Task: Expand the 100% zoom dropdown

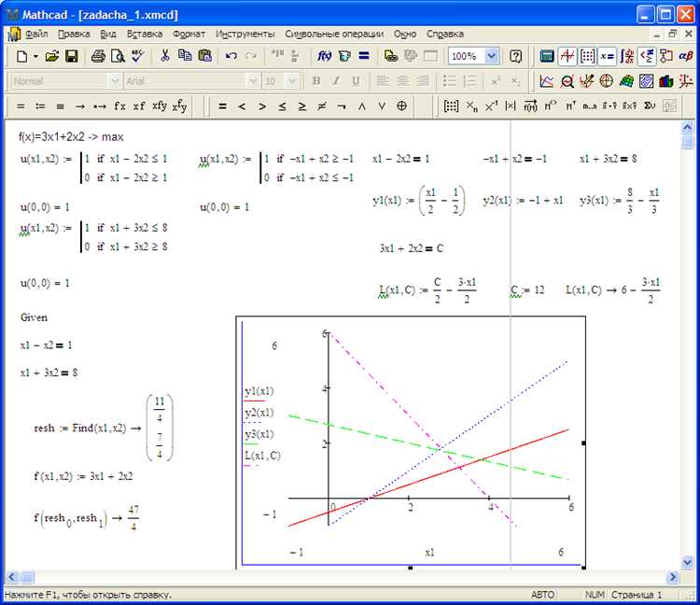Action: pyautogui.click(x=492, y=56)
